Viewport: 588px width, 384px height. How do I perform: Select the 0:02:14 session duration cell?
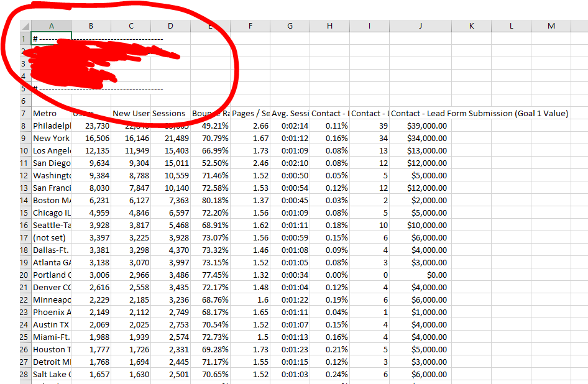click(290, 126)
